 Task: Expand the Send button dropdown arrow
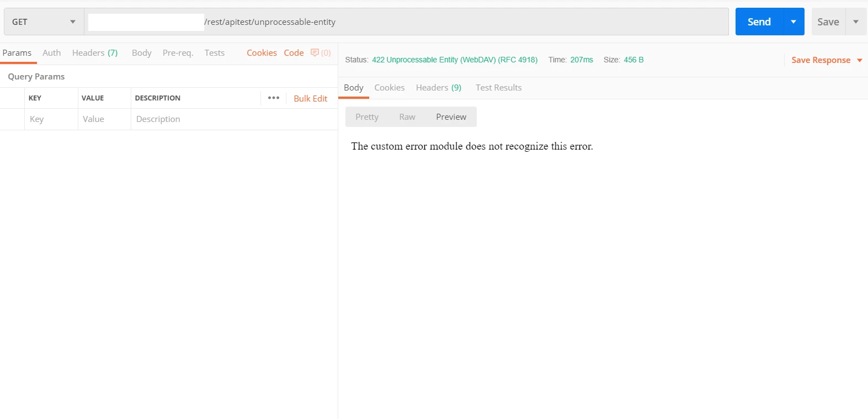[794, 22]
